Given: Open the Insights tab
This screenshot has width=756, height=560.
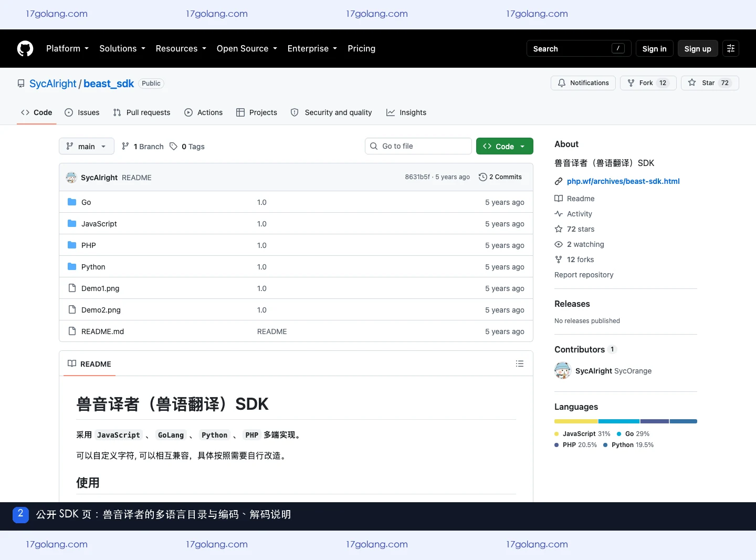Looking at the screenshot, I should pyautogui.click(x=406, y=112).
